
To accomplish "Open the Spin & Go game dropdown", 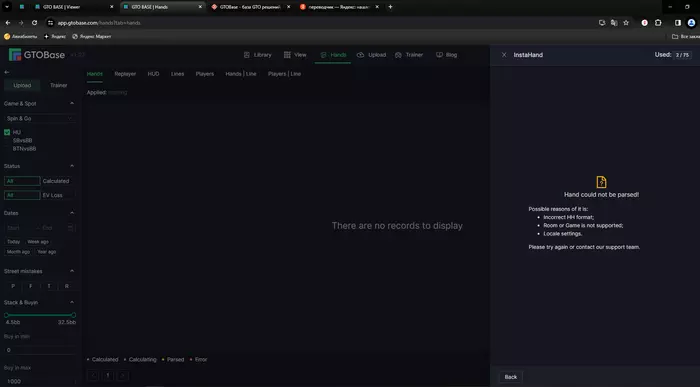I will (40, 118).
